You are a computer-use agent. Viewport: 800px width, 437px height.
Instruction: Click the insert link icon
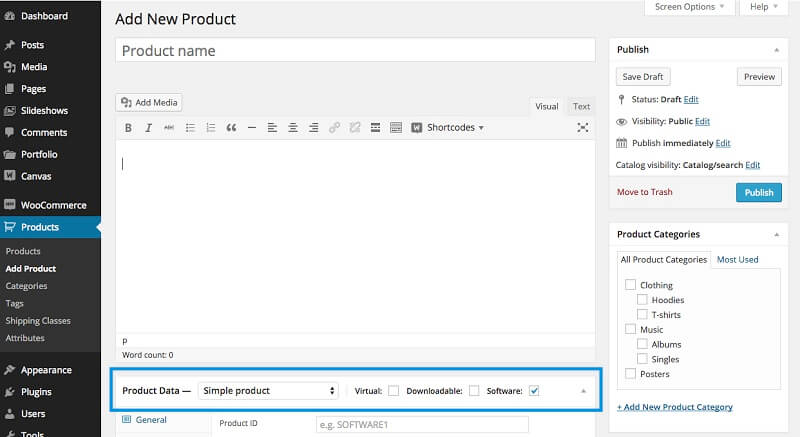334,127
